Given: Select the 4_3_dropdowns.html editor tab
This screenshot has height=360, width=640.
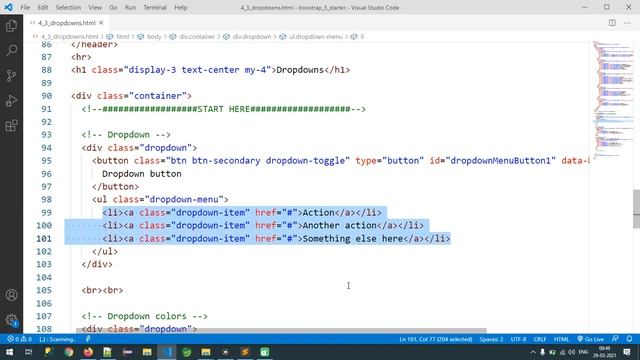Looking at the screenshot, I should 67,23.
